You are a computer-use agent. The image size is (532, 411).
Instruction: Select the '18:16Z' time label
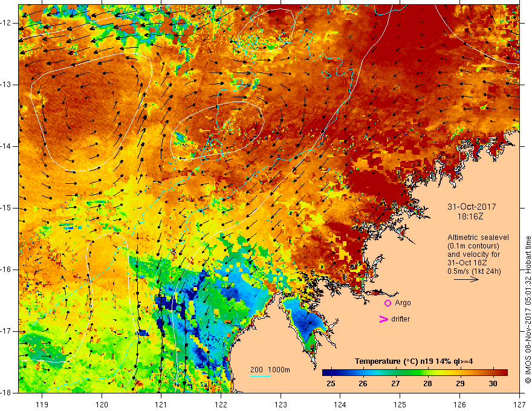pyautogui.click(x=470, y=216)
